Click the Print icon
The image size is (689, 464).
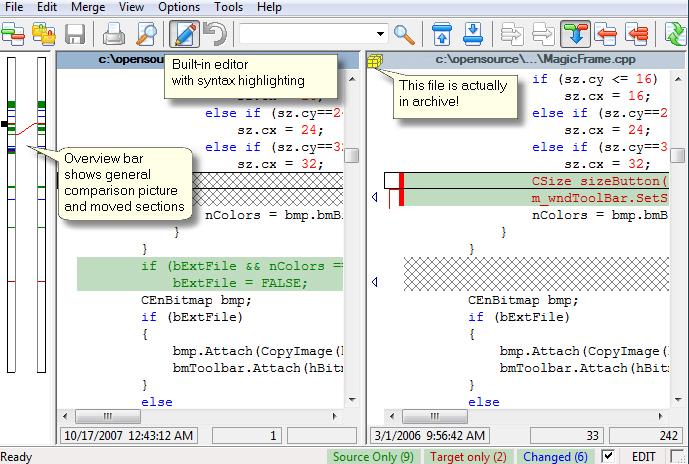[x=114, y=34]
